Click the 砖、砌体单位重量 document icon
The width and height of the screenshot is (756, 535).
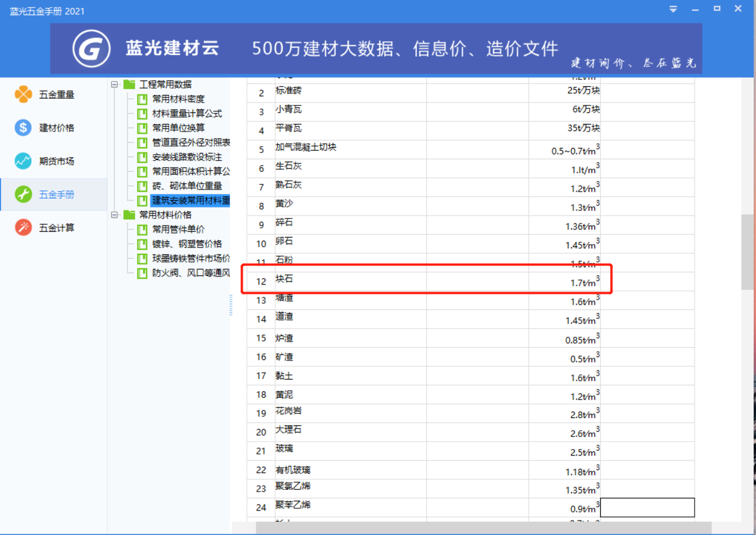pos(142,186)
